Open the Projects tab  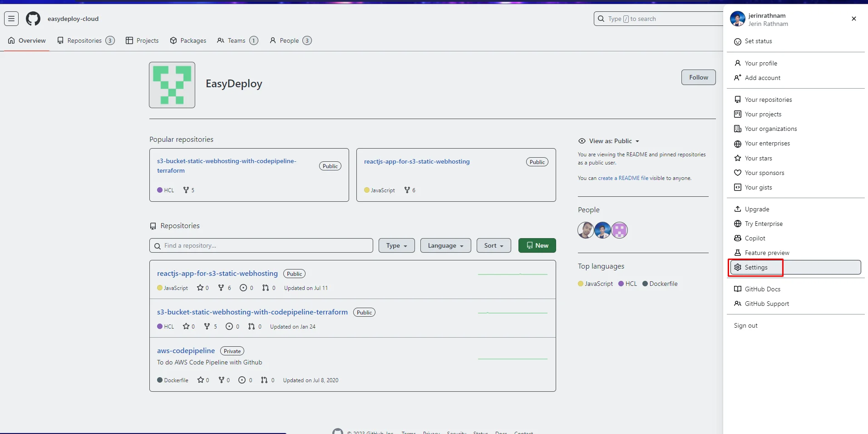pos(142,40)
